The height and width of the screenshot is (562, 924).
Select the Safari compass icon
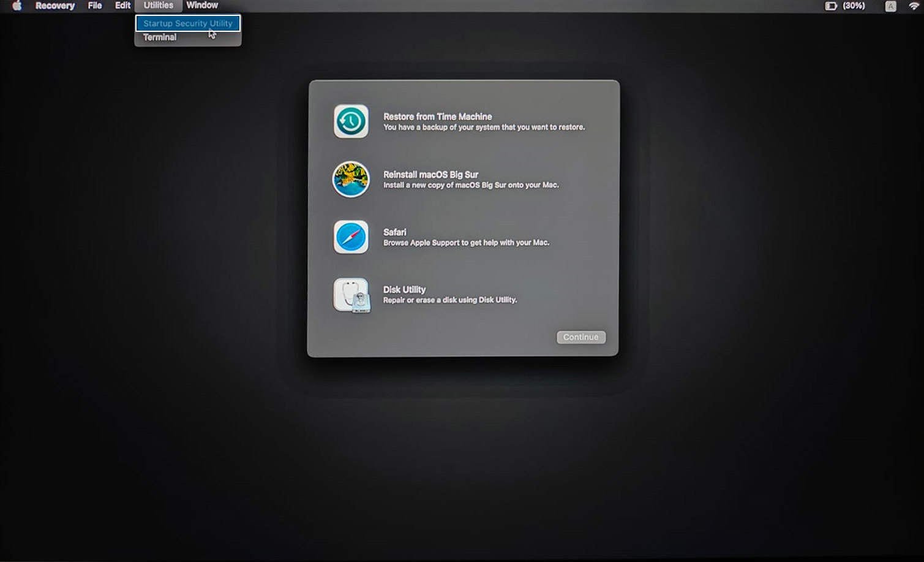point(351,237)
